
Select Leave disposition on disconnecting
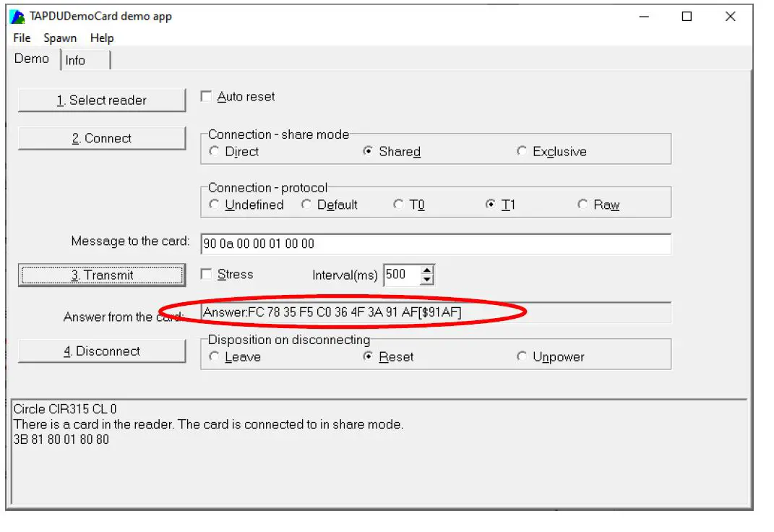214,356
